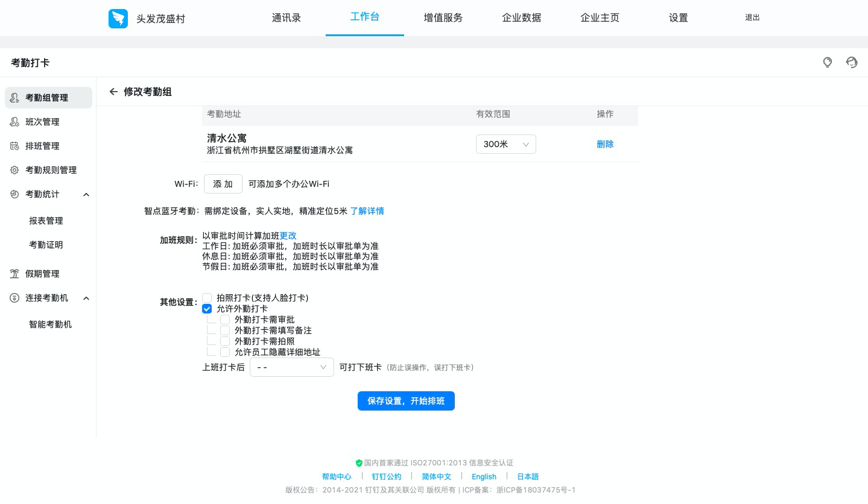Click the back arrow beside 修改考勤组
The image size is (868, 504).
[x=113, y=92]
